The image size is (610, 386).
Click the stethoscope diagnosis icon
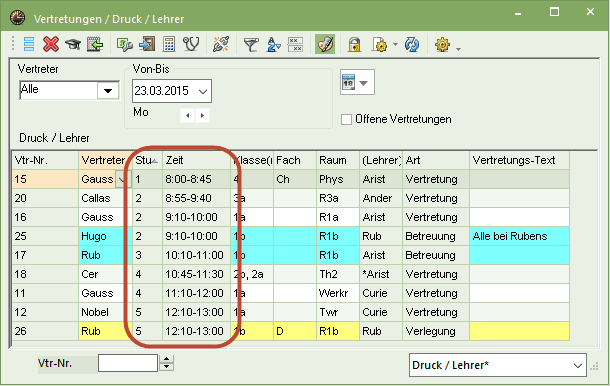click(191, 44)
